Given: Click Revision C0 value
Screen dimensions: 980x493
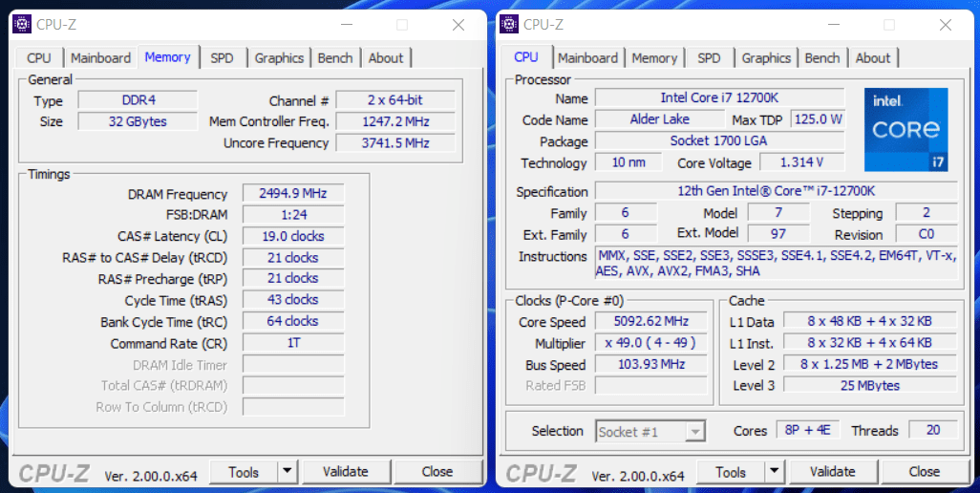Looking at the screenshot, I should [x=927, y=234].
